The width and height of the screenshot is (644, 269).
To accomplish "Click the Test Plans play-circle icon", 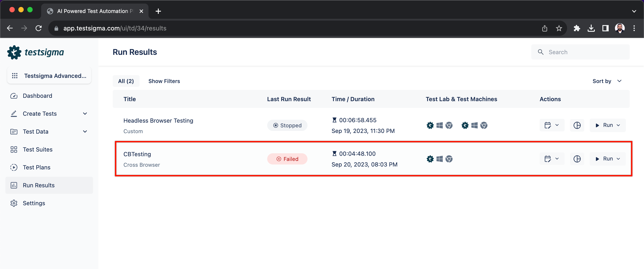I will pos(14,167).
